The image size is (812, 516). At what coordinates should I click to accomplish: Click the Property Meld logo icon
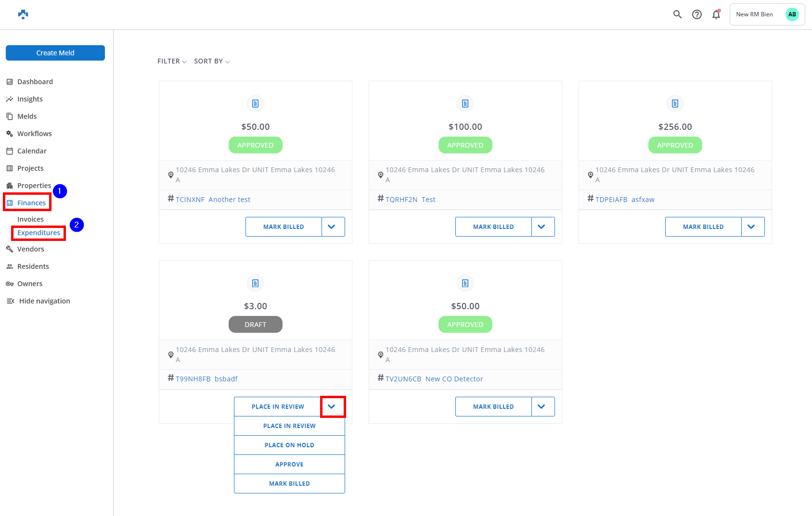[23, 14]
